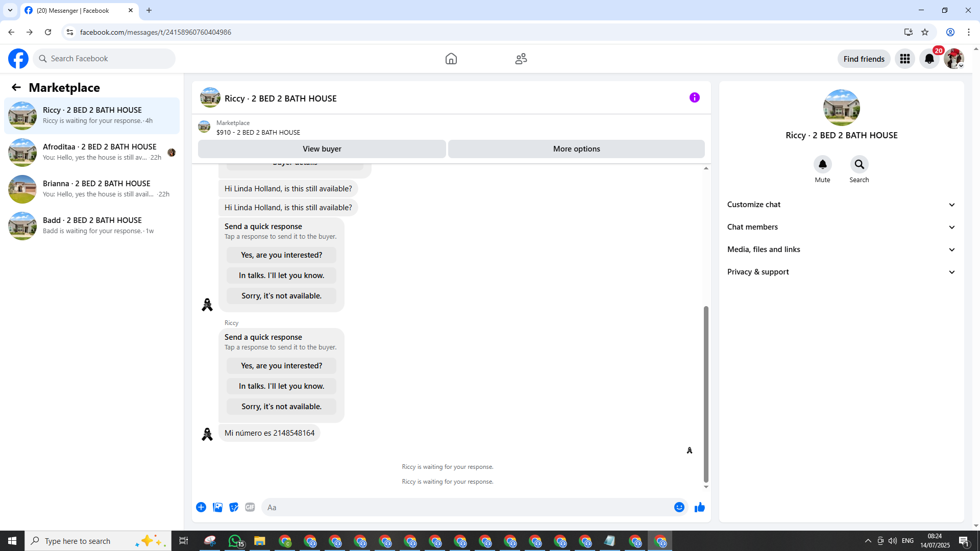Expand Chat members section
Screen dimensions: 980x551
841,227
